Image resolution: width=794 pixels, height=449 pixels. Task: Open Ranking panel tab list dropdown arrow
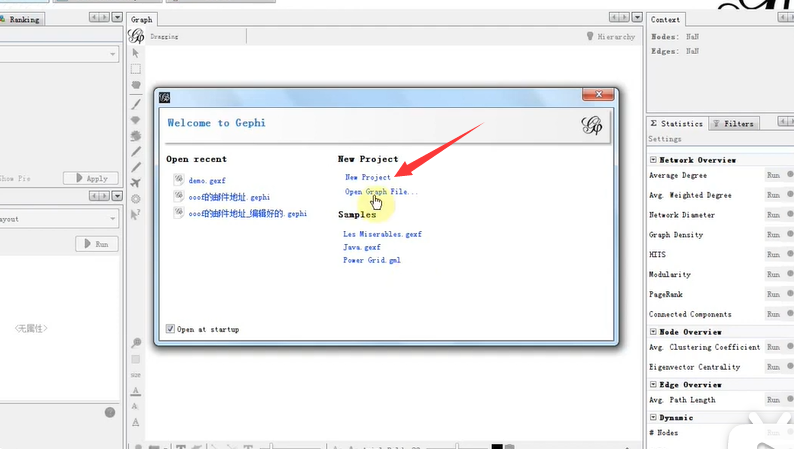coord(117,17)
